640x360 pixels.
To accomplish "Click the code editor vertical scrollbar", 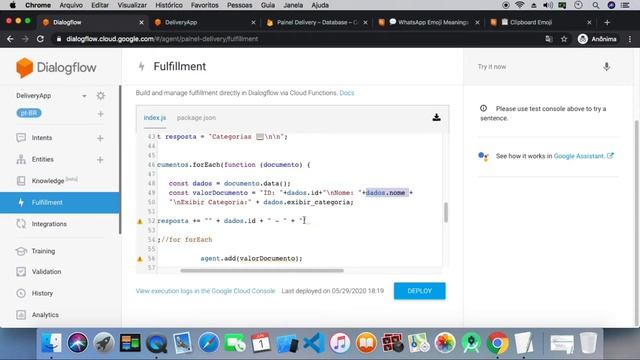I will (x=446, y=212).
